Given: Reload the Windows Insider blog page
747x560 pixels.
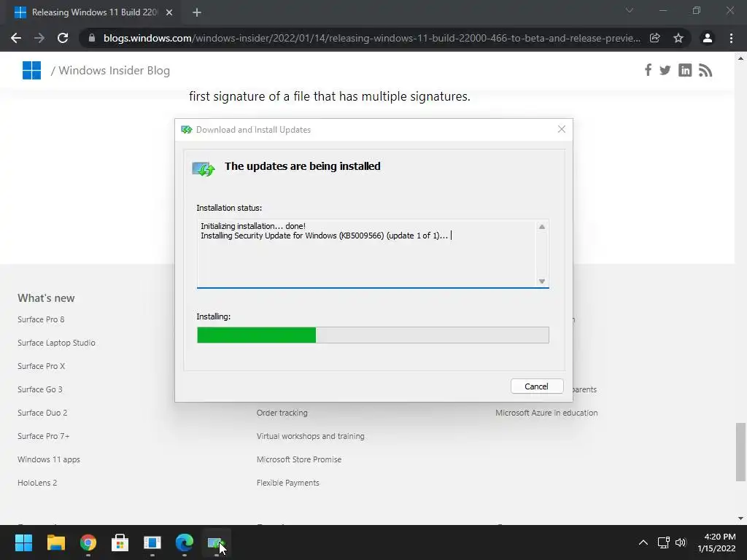Looking at the screenshot, I should tap(63, 38).
